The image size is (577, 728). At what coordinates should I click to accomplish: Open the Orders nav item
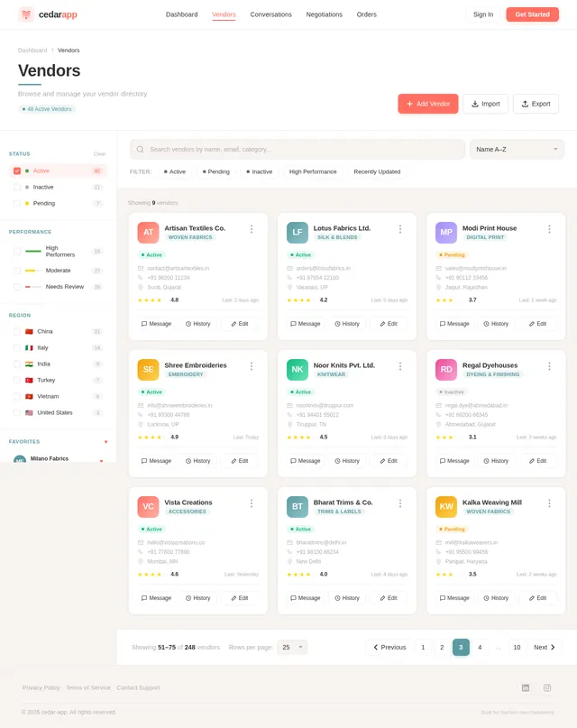366,14
